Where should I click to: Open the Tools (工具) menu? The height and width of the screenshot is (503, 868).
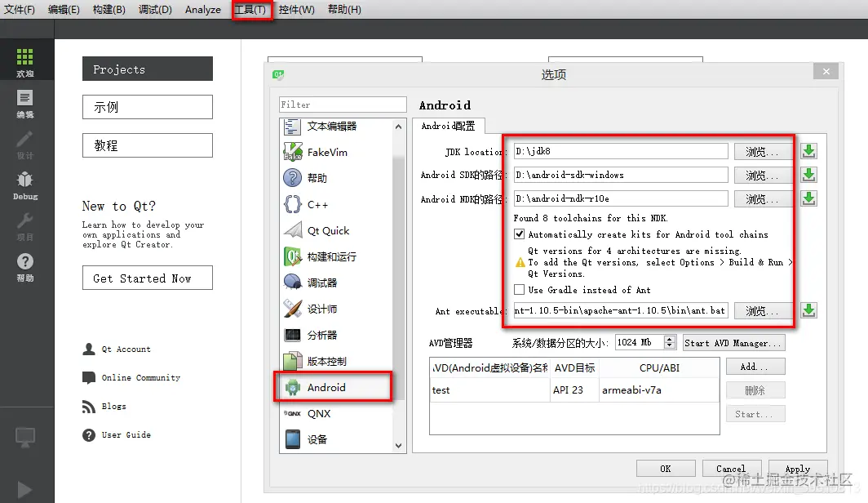(250, 10)
